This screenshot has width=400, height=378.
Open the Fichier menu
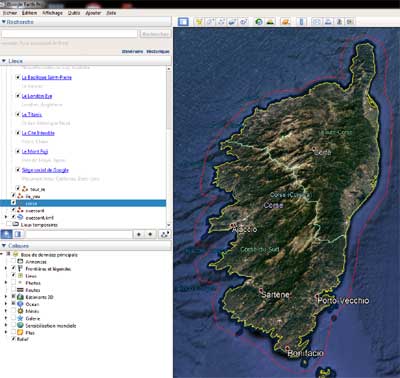10,13
